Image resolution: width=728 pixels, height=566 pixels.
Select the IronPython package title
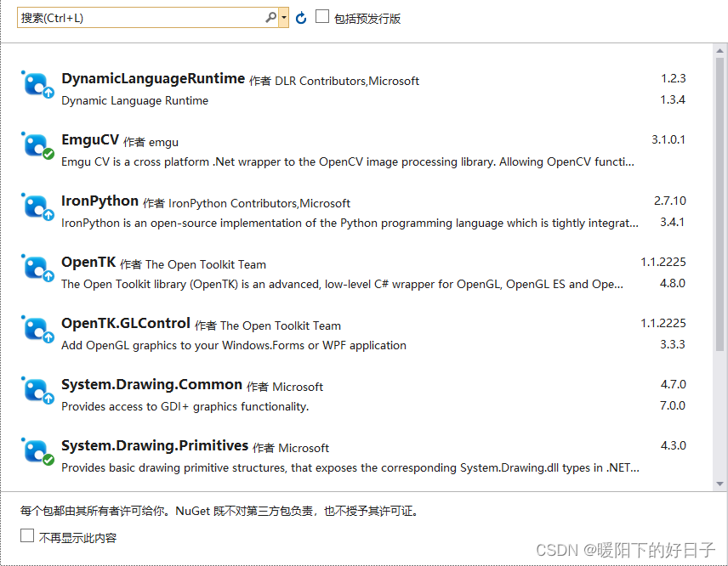tap(100, 201)
